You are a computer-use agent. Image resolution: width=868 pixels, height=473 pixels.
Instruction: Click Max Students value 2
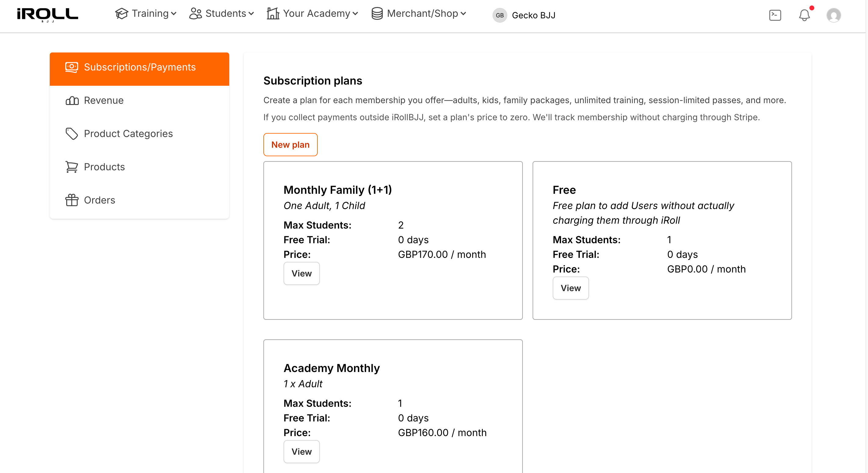click(x=401, y=225)
